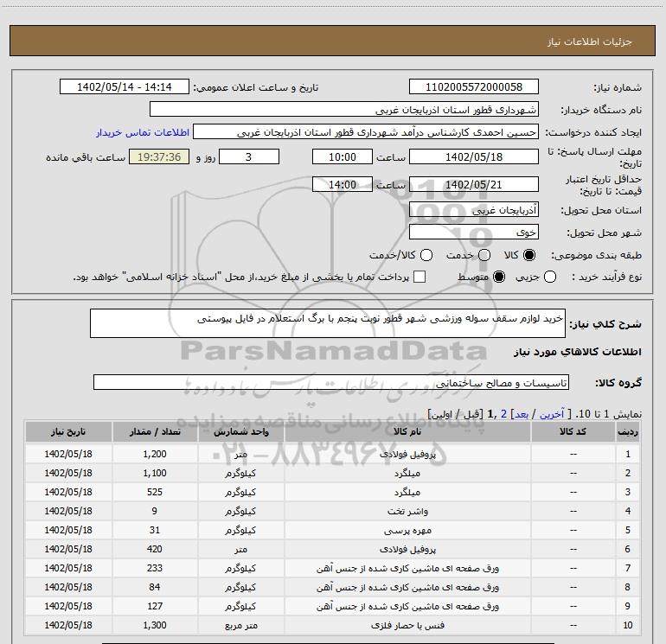The image size is (666, 644).
Task: Click the شماره نیاز number field
Action: pos(474,87)
